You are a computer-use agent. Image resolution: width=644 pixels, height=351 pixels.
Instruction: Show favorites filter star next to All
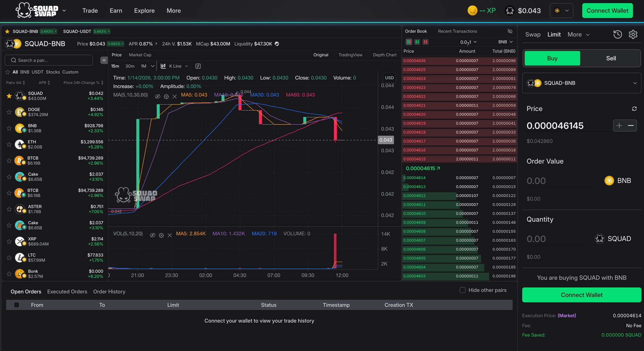pyautogui.click(x=8, y=72)
